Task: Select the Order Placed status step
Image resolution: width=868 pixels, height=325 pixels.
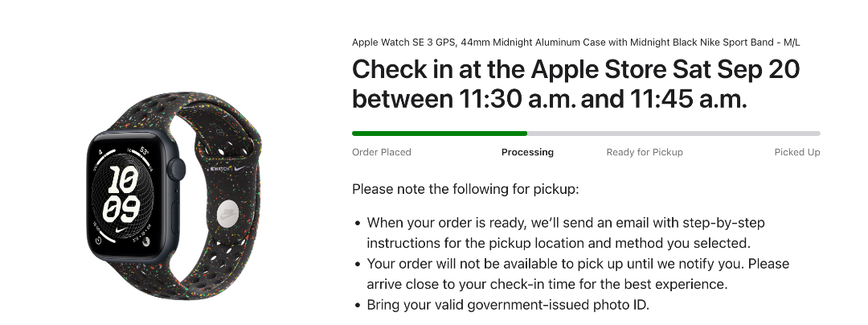Action: tap(381, 152)
